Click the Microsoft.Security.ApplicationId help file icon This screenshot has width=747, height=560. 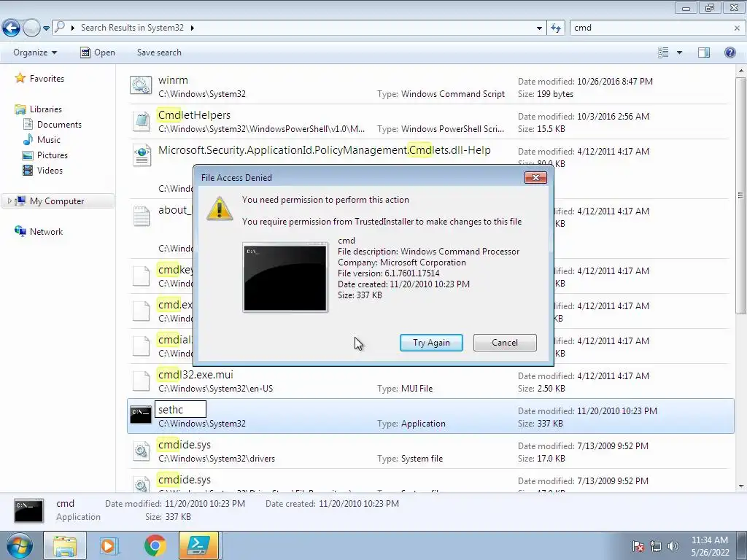(x=142, y=156)
